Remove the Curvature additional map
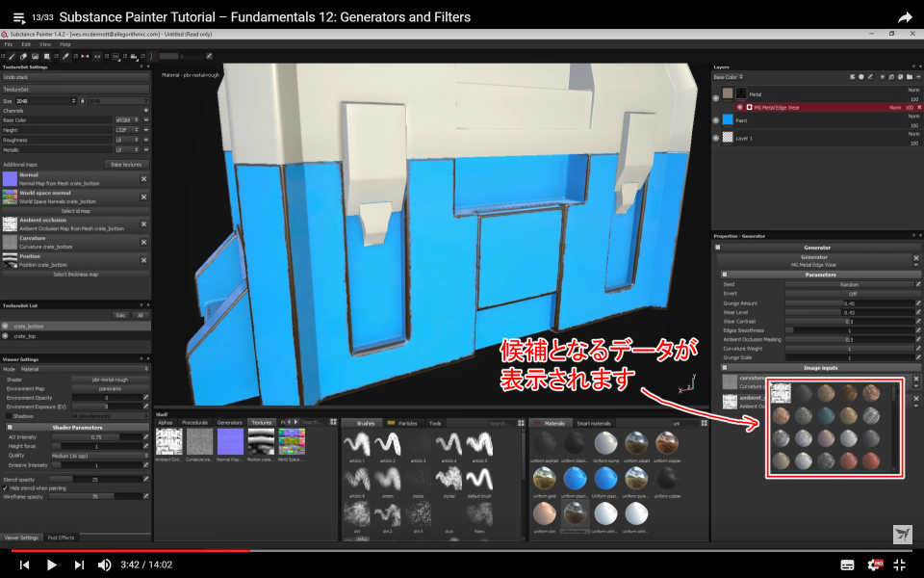The image size is (924, 578). pos(143,242)
